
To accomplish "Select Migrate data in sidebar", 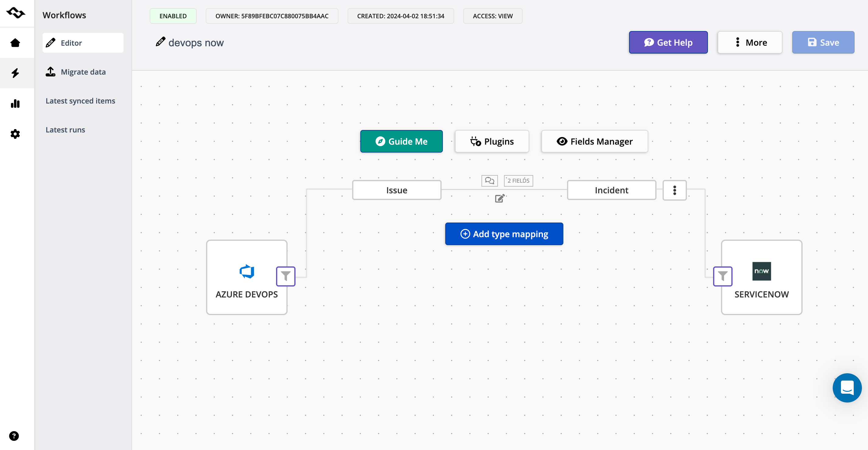I will point(83,72).
